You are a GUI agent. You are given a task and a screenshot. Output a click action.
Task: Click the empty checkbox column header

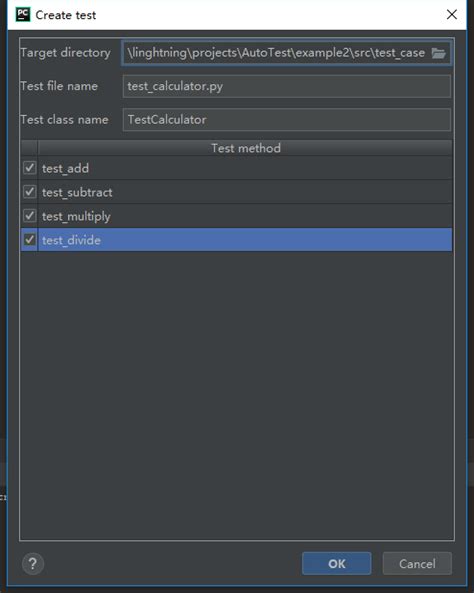(x=29, y=148)
